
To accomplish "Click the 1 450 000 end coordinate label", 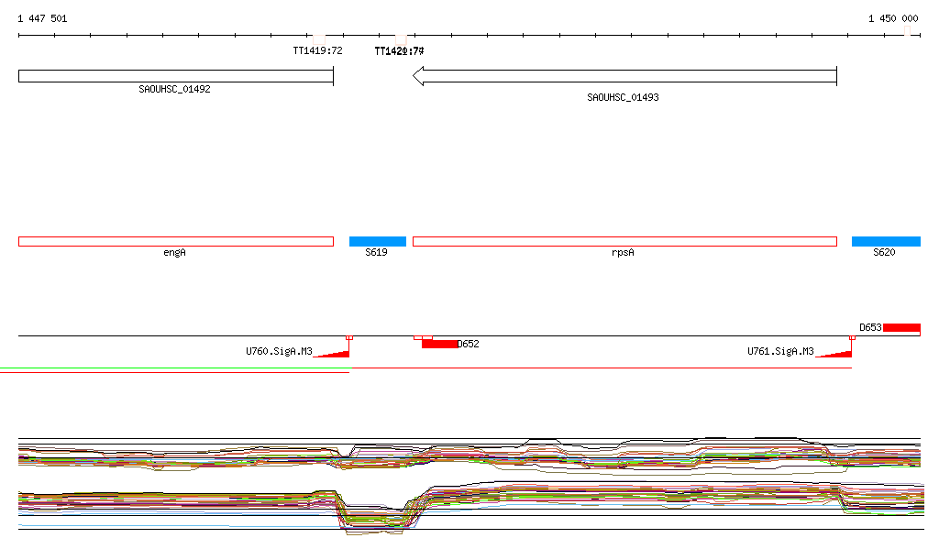I will click(893, 18).
